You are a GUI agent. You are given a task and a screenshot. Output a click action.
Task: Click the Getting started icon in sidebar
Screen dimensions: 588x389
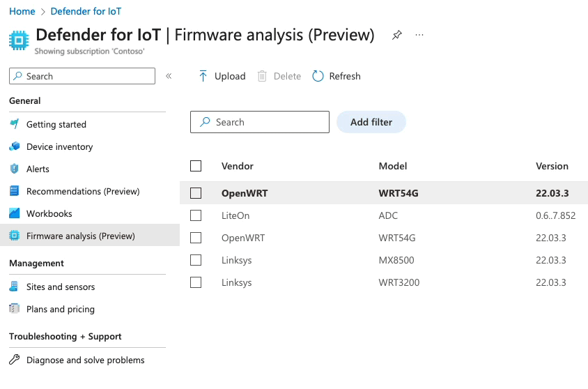click(14, 124)
